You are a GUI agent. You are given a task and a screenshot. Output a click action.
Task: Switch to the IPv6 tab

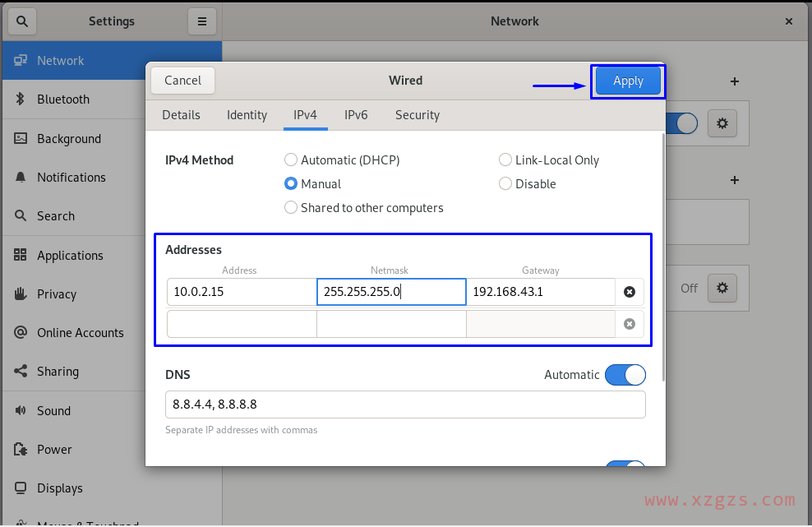pyautogui.click(x=356, y=115)
